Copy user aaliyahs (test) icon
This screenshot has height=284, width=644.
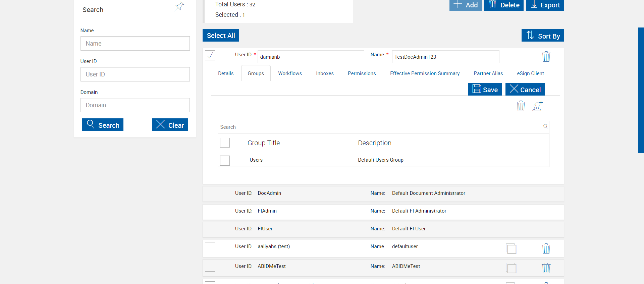tap(511, 248)
